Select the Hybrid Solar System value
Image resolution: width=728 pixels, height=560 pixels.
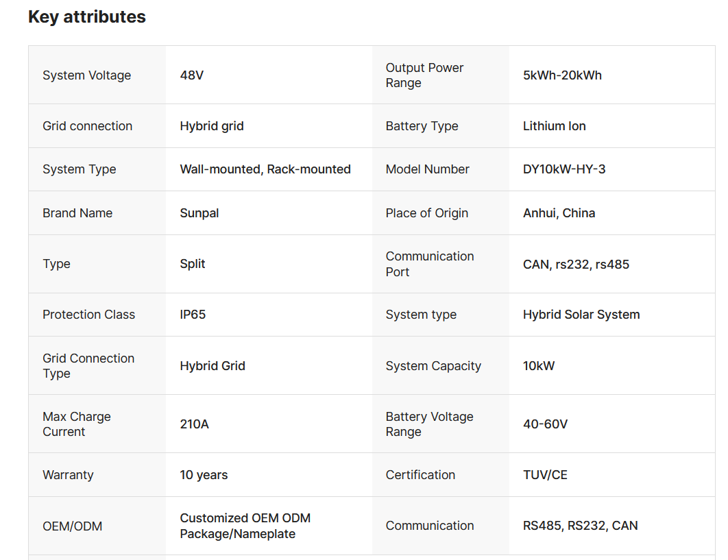[x=581, y=315]
